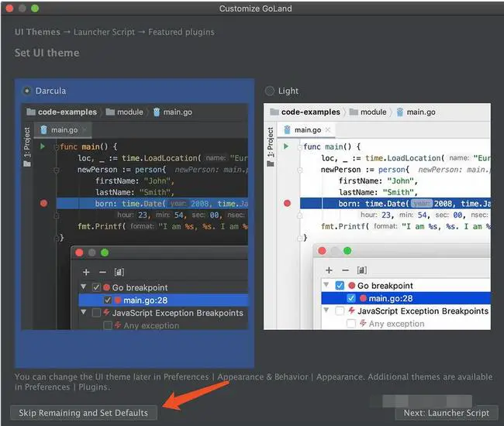Click the plus icon in Darcula breakpoints dialog
Image resolution: width=504 pixels, height=426 pixels.
click(86, 272)
